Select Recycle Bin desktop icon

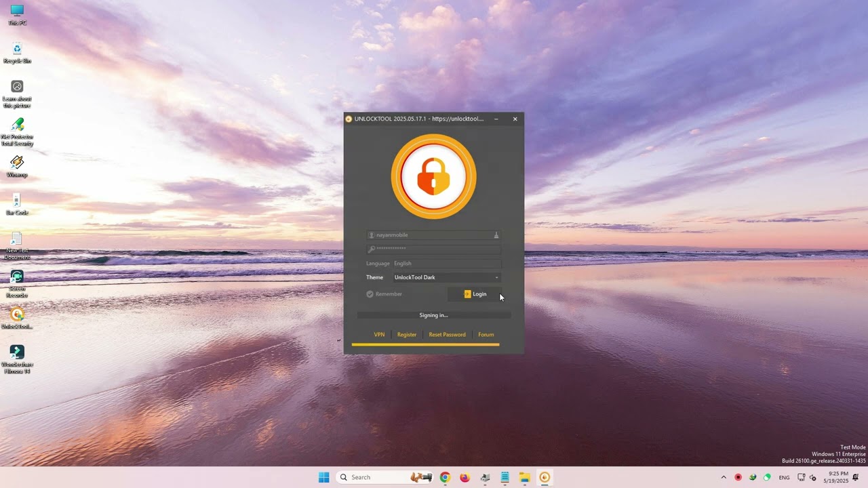17,53
